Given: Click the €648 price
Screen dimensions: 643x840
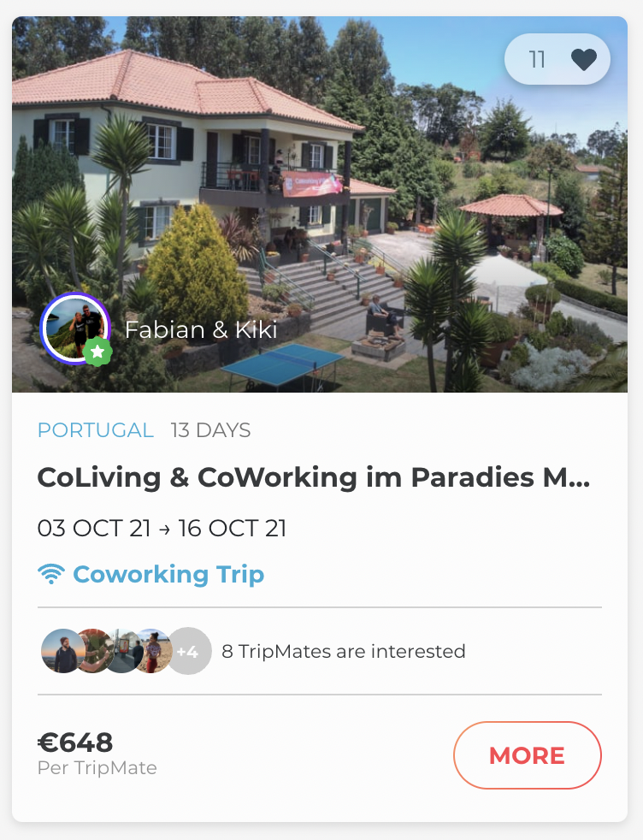Looking at the screenshot, I should coord(75,742).
